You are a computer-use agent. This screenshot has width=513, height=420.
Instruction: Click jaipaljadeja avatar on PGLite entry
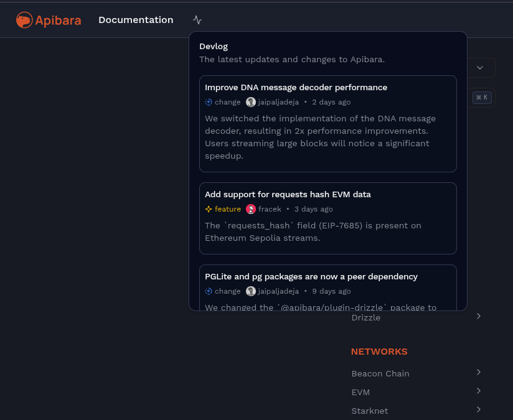[251, 291]
